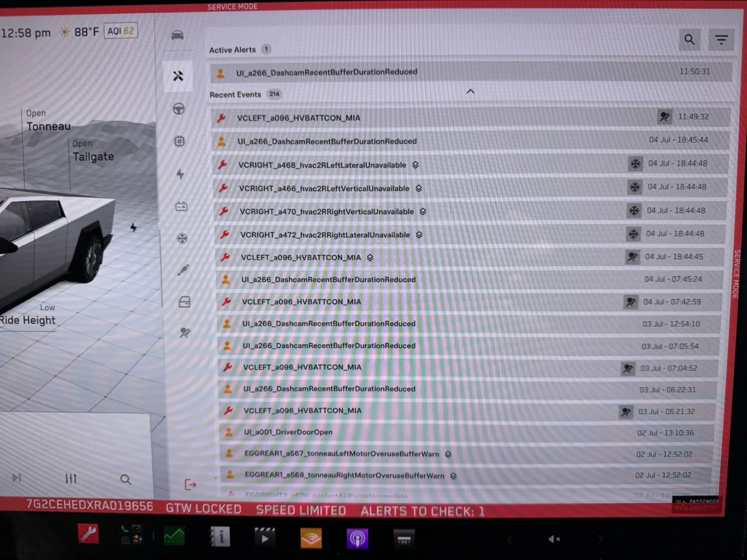Open the app launcher icon cluster
This screenshot has width=747, height=560.
click(131, 534)
